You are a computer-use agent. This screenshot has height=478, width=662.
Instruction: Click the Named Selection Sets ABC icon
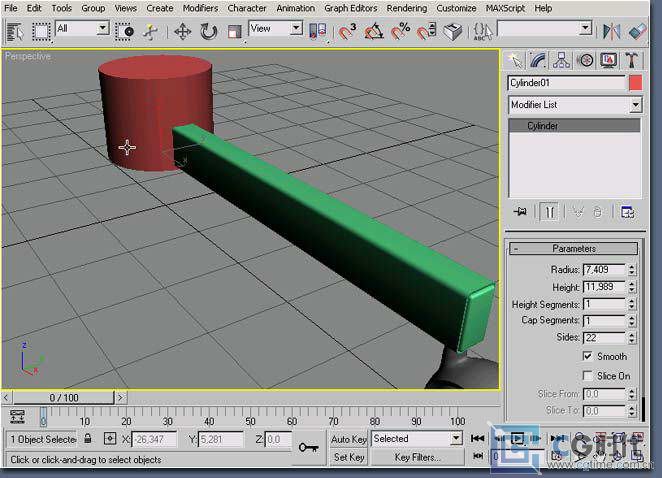pyautogui.click(x=483, y=32)
